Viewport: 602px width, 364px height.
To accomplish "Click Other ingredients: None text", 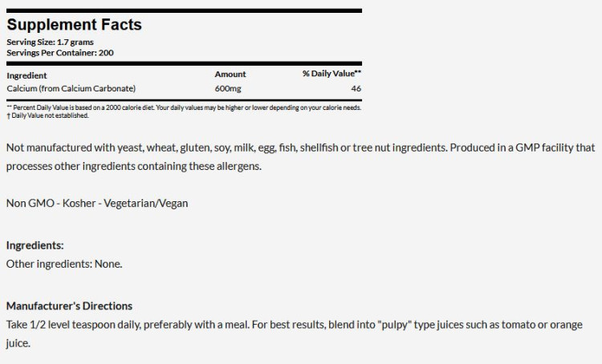I will click(64, 263).
